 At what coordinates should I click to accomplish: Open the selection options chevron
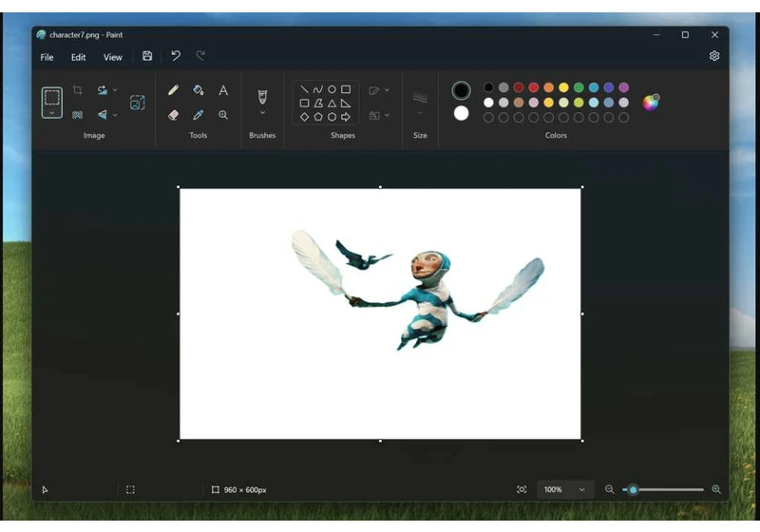pyautogui.click(x=52, y=113)
